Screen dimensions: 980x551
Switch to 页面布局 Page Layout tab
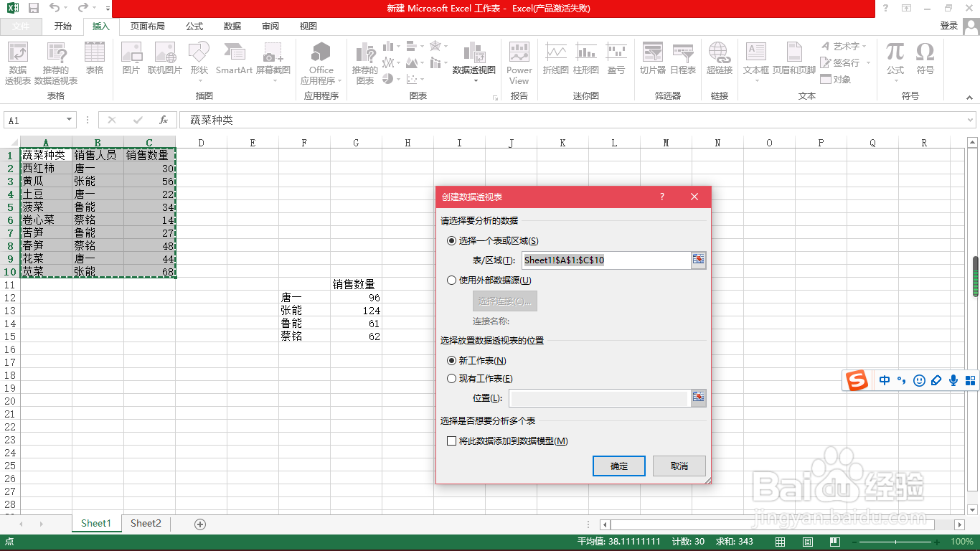(x=147, y=26)
